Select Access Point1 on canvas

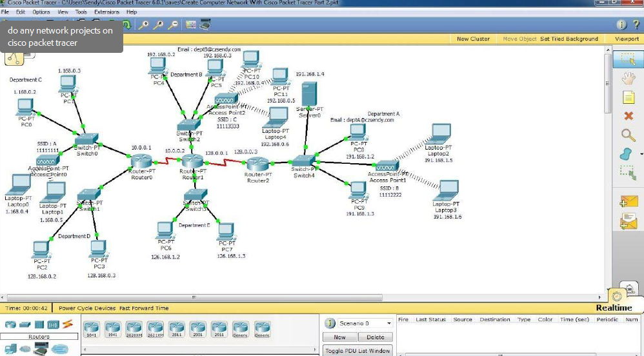[387, 166]
